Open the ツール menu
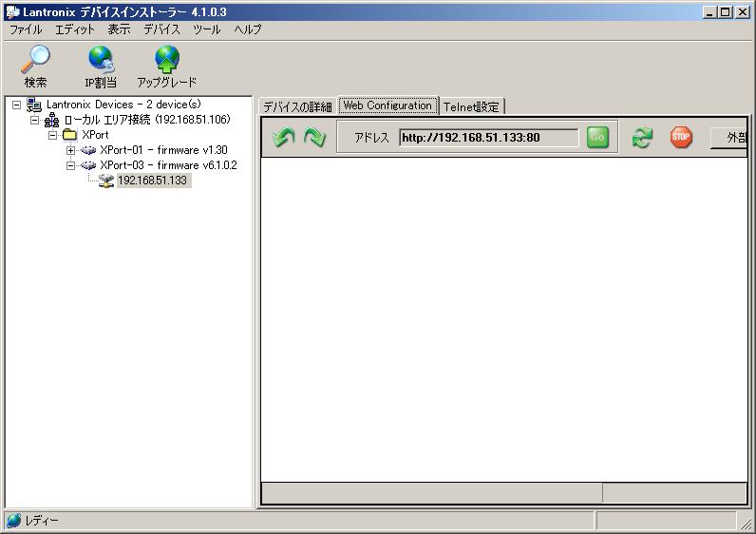The width and height of the screenshot is (756, 534). [207, 29]
